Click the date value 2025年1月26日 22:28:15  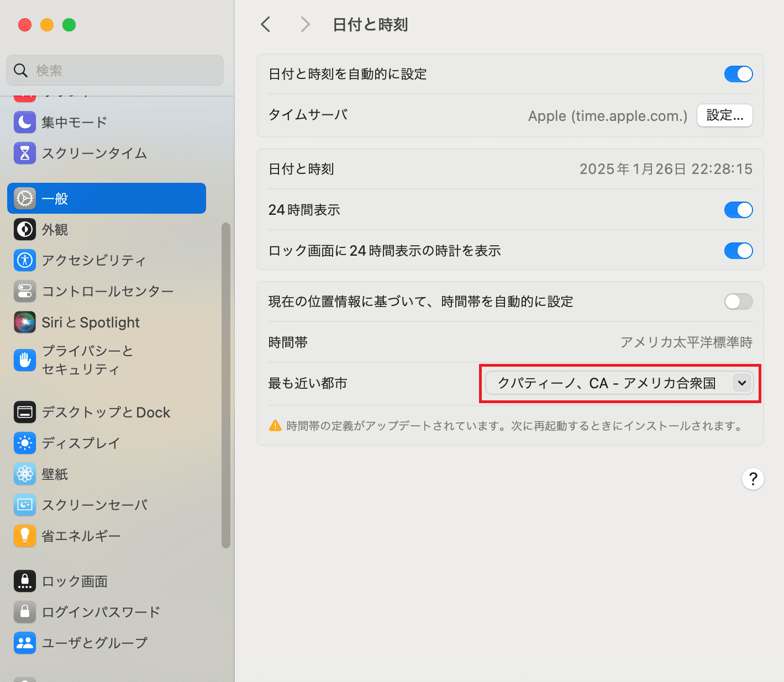[x=666, y=169]
